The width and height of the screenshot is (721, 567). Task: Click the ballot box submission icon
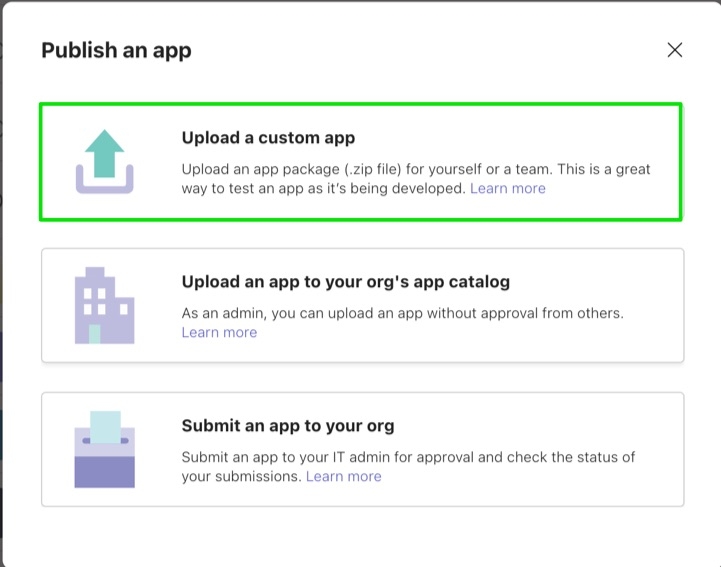click(104, 450)
